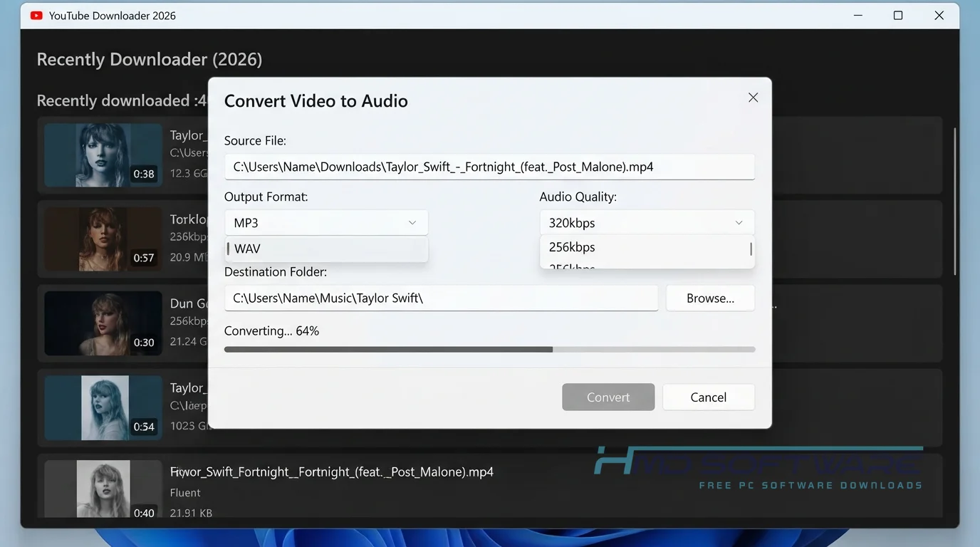
Task: Click the main window vertical scrollbar
Action: (955, 202)
